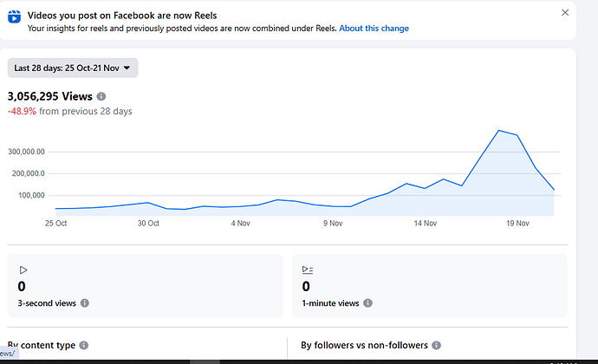Select the "By followers vs non-followers" heading
Viewport: 598px width, 364px height.
(363, 345)
